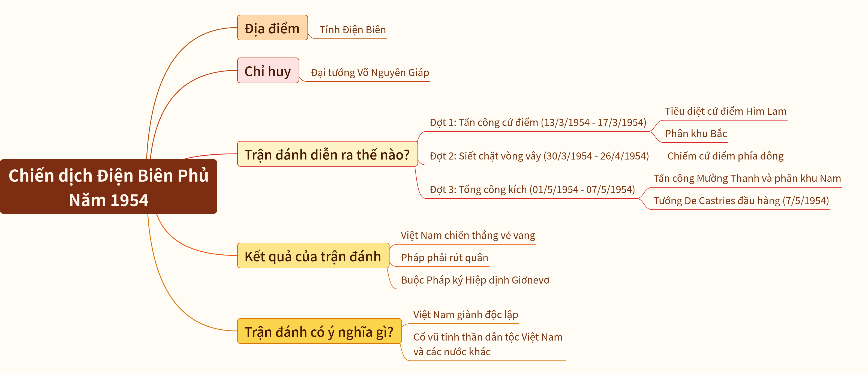Image resolution: width=868 pixels, height=373 pixels.
Task: Click the Tỉnh Điện Biên subtopic
Action: point(353,30)
